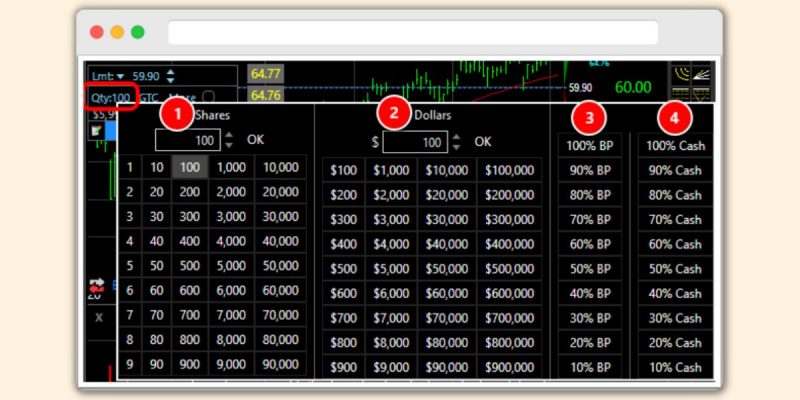Click the red swap arrows icon
The image size is (800, 400).
[96, 285]
